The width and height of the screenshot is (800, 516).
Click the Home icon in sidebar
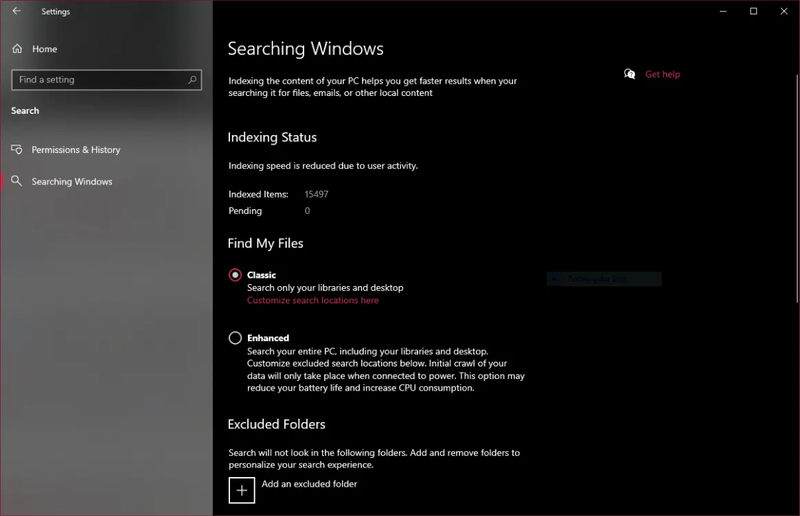(17, 49)
